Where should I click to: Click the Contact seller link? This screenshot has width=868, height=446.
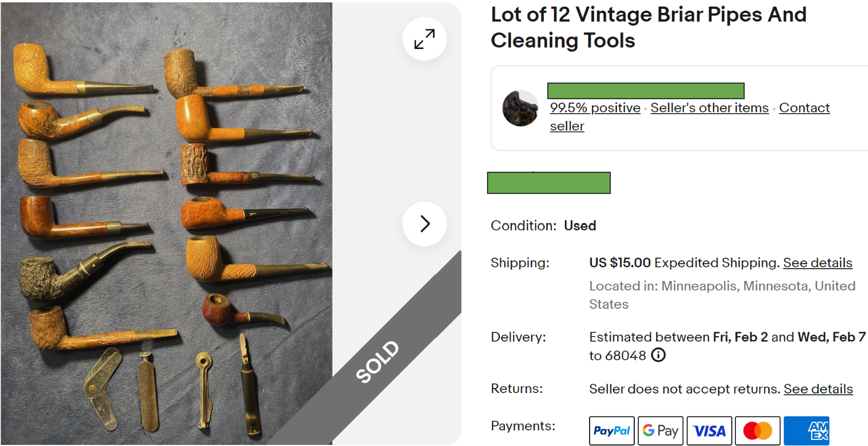coord(804,108)
